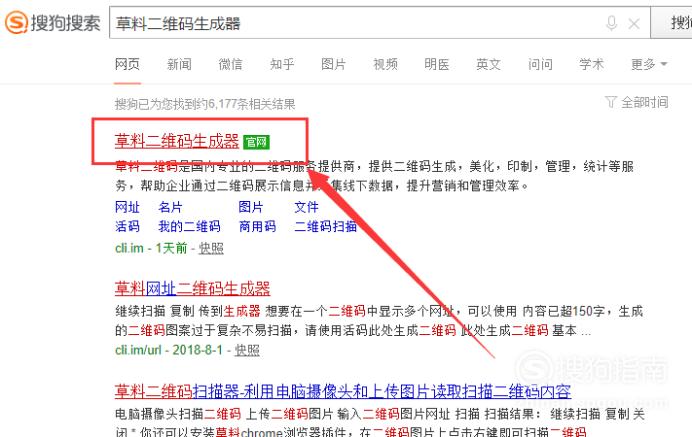This screenshot has height=437, width=692.
Task: Switch to the 视频 tab
Action: [x=385, y=64]
